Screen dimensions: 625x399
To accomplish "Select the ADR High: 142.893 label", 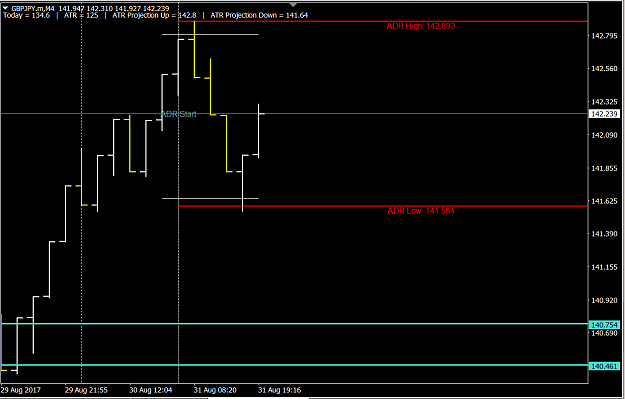I will [x=421, y=26].
